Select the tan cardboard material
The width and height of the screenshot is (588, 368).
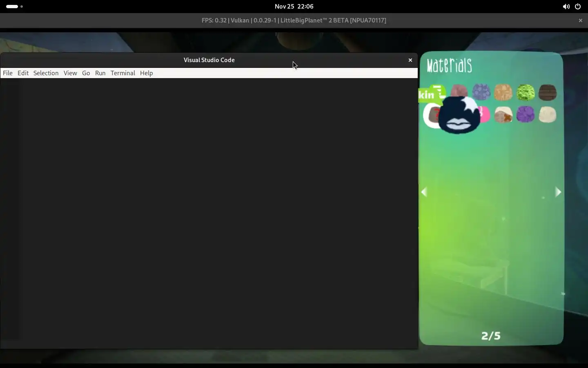coord(503,92)
